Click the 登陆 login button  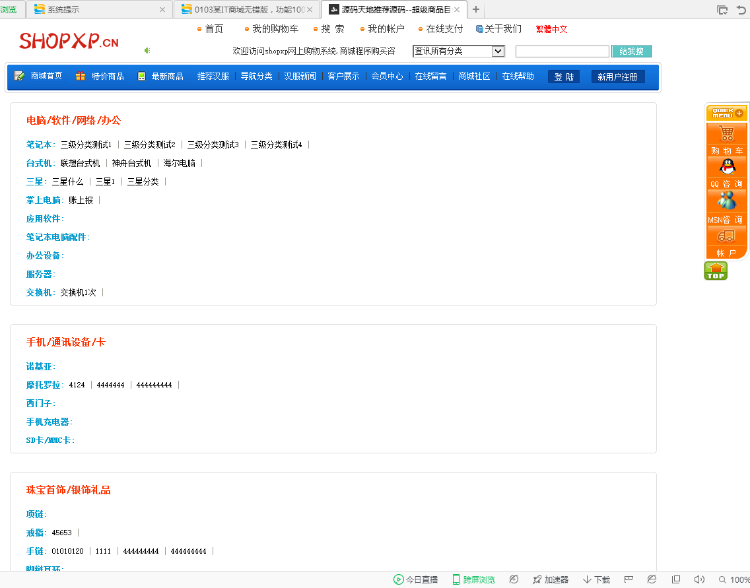tap(564, 77)
